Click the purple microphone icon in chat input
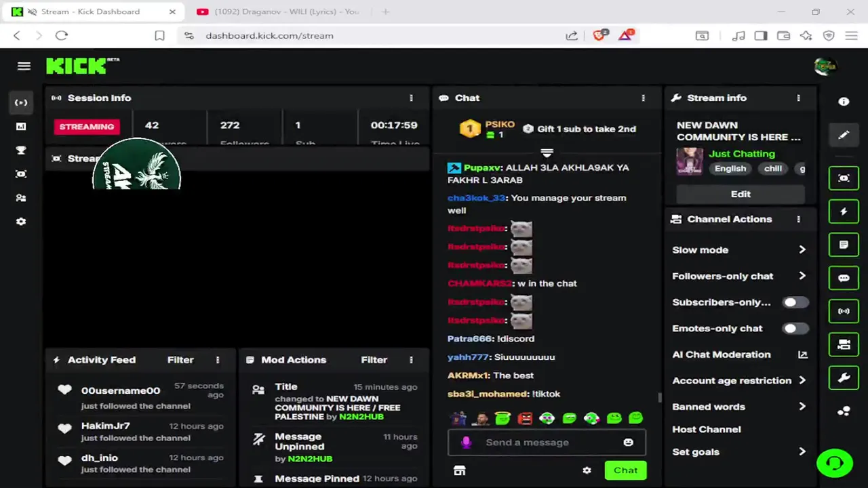The image size is (868, 488). pos(466,443)
